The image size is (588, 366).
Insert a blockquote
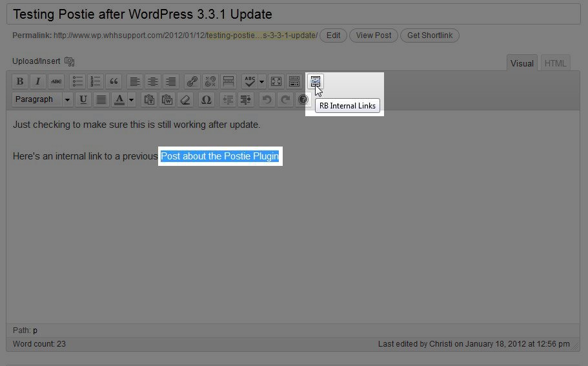tap(114, 81)
